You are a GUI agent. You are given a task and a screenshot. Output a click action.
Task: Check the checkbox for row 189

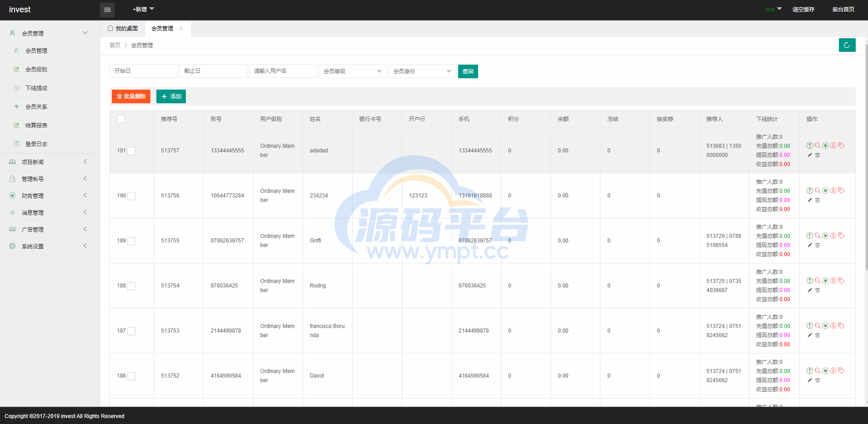[131, 241]
